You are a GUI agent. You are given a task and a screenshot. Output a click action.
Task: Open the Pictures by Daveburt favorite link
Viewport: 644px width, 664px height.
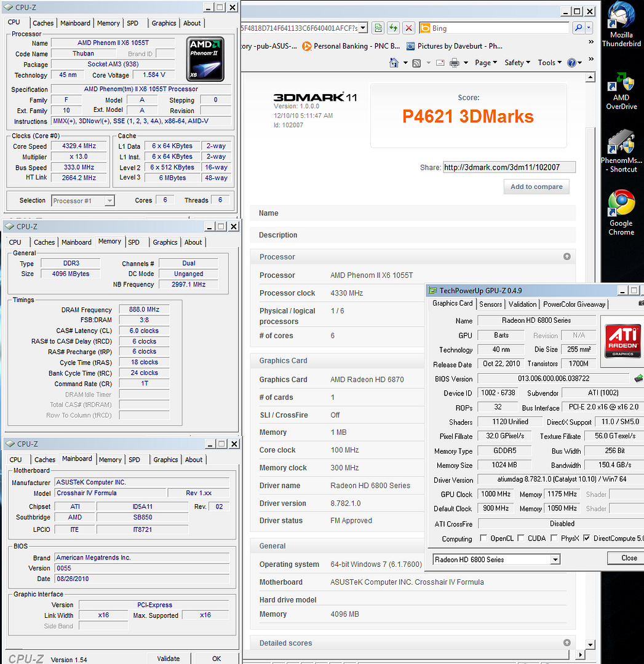click(455, 46)
